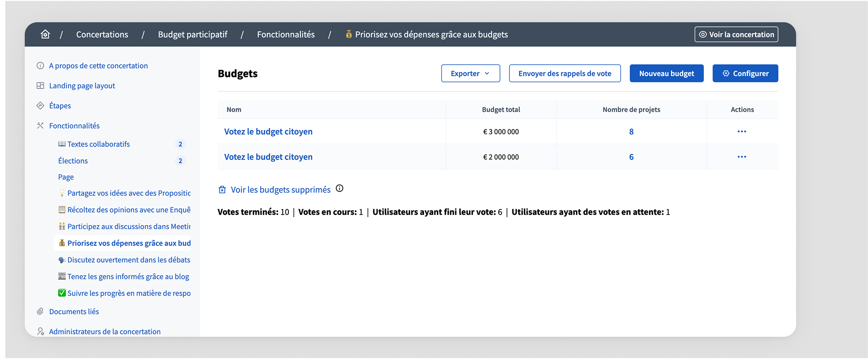Click 'Voir les budgets supprimés' link
Viewport: 868px width, 364px height.
[x=281, y=189]
